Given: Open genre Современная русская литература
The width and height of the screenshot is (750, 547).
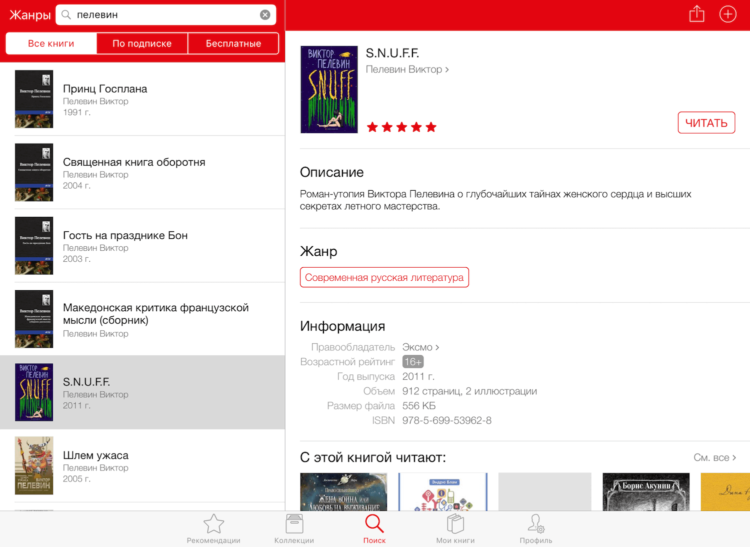Looking at the screenshot, I should (x=384, y=277).
